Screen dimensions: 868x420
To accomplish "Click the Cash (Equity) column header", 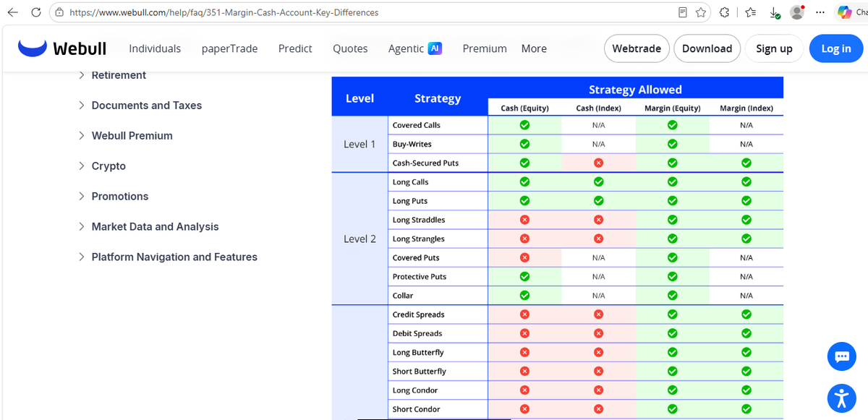I will [x=525, y=108].
